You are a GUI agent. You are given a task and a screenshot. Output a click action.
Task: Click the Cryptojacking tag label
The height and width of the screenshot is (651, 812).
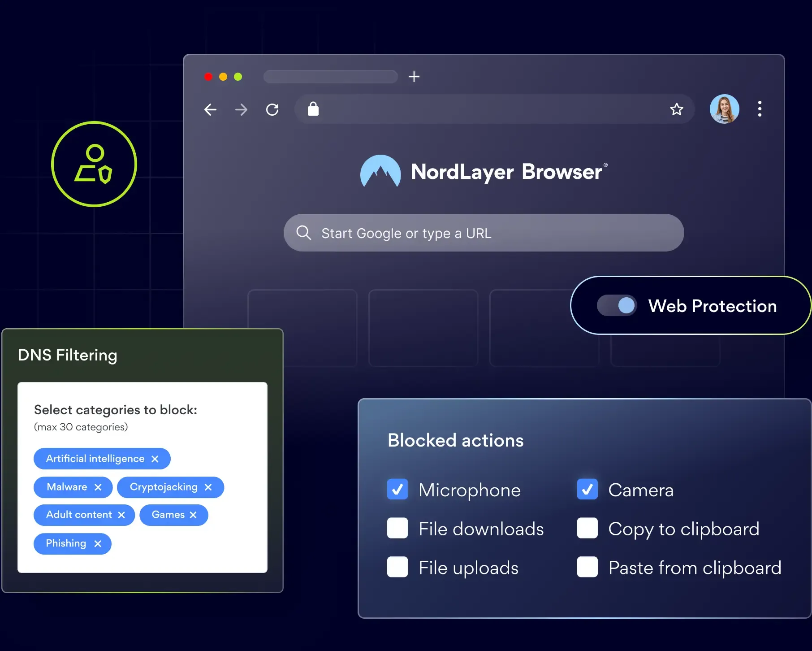pos(164,487)
